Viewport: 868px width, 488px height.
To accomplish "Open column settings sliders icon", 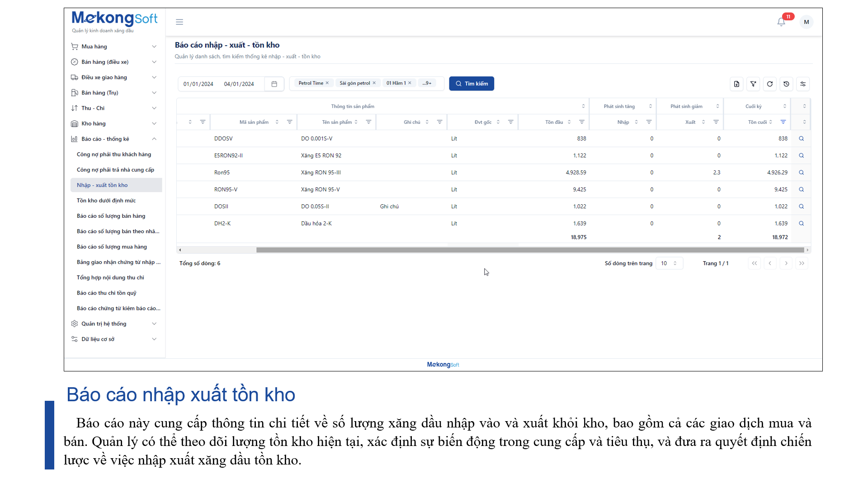I will [803, 84].
